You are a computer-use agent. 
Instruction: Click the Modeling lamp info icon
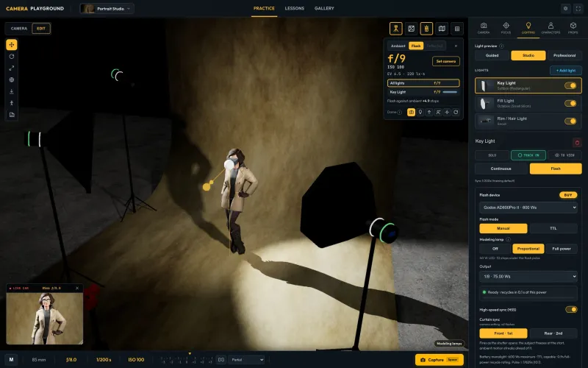(x=508, y=239)
